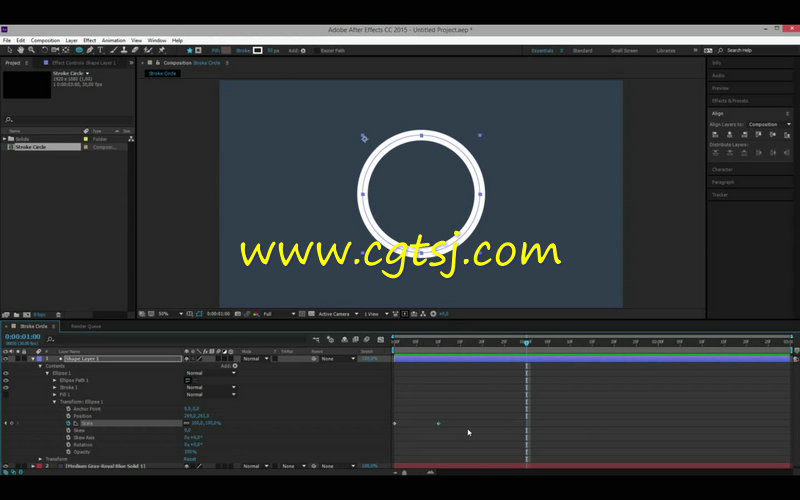The width and height of the screenshot is (800, 500).
Task: Open the Animation menu
Action: pos(113,40)
